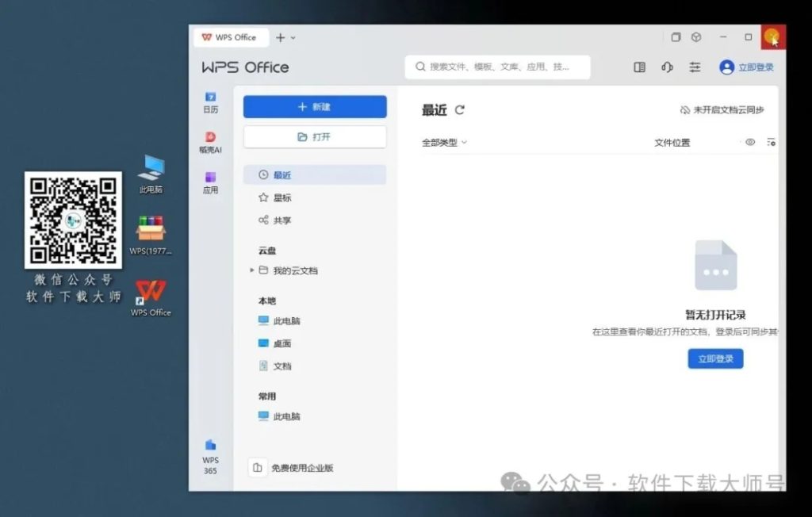Click the headset customer service icon

pyautogui.click(x=667, y=67)
